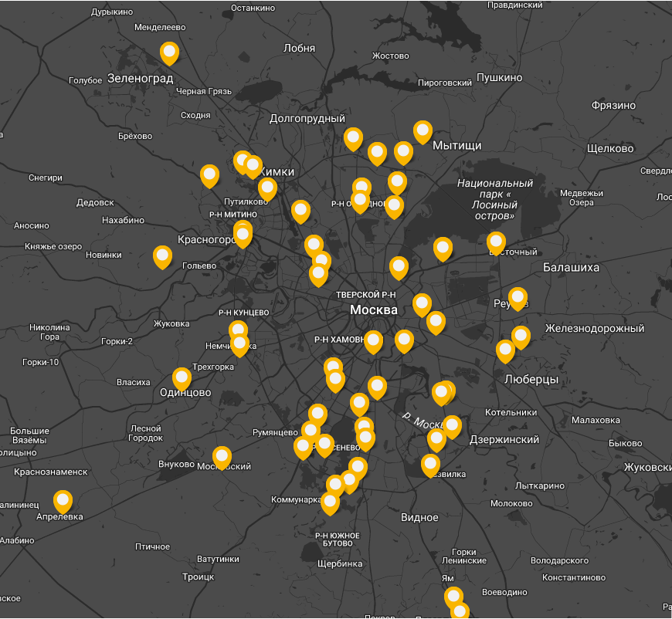The height and width of the screenshot is (619, 672).
Task: Click the Краснознаменск label
Action: point(50,472)
